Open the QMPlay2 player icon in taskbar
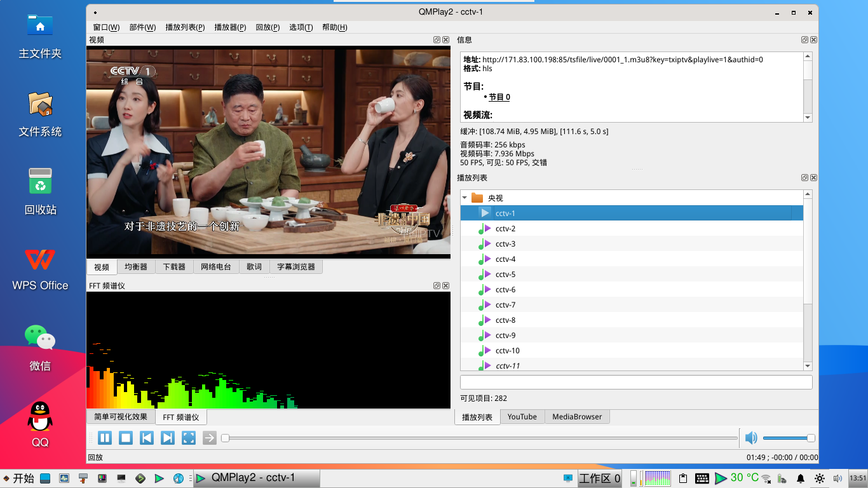This screenshot has height=488, width=868. click(x=200, y=478)
